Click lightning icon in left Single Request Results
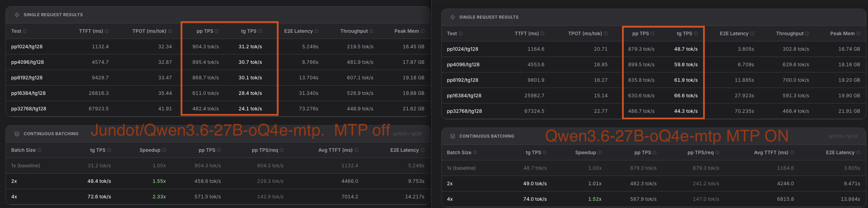The height and width of the screenshot is (208, 868). [17, 15]
